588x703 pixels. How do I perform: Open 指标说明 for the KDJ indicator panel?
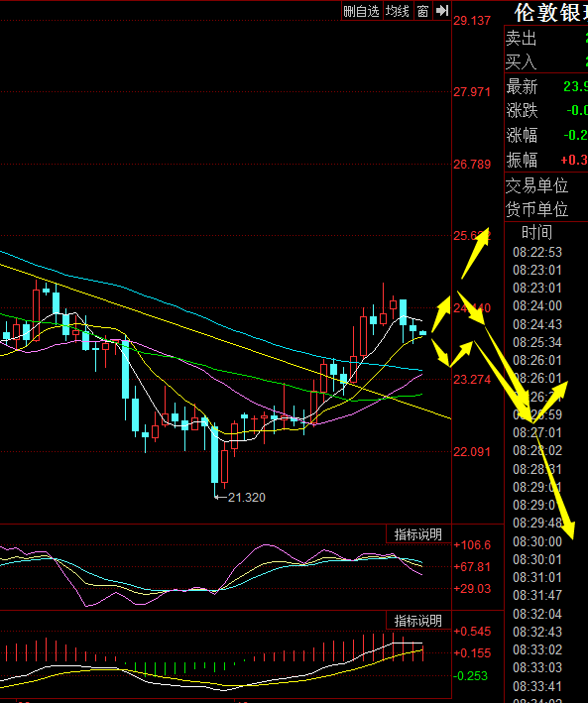pyautogui.click(x=418, y=534)
